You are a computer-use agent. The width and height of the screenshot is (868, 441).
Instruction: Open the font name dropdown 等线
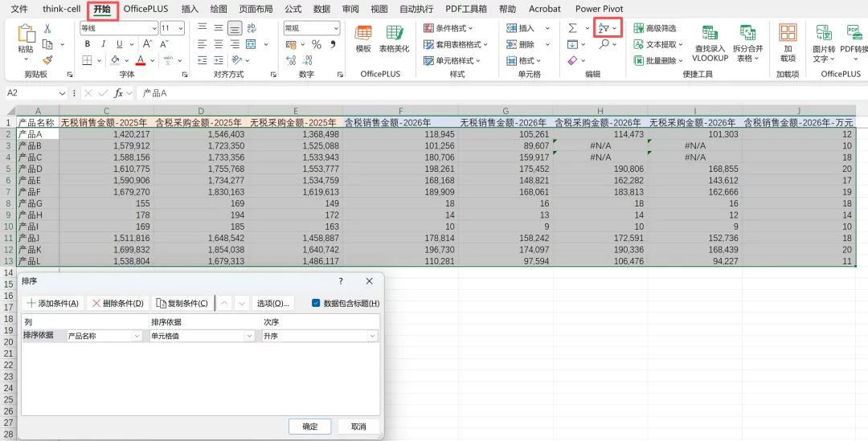pyautogui.click(x=154, y=28)
